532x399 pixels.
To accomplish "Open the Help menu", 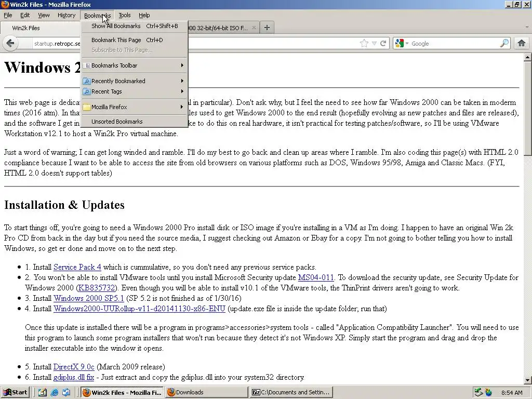I will click(x=144, y=15).
